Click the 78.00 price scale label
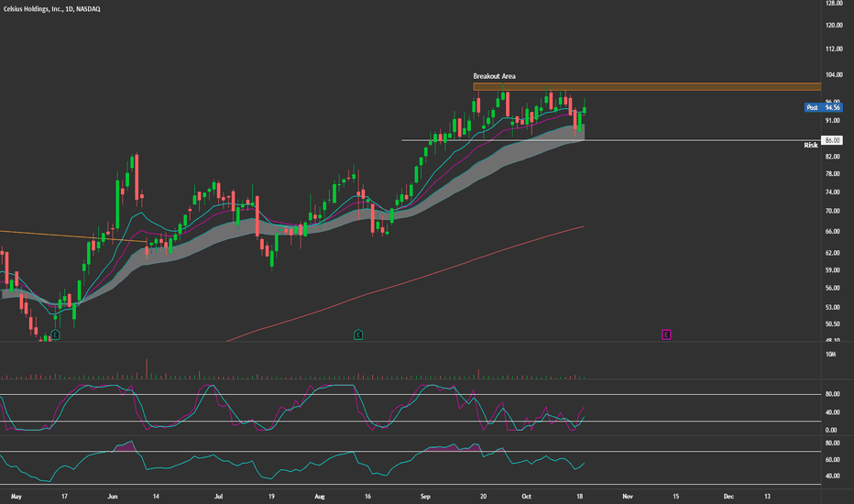Image resolution: width=854 pixels, height=504 pixels. pos(832,174)
